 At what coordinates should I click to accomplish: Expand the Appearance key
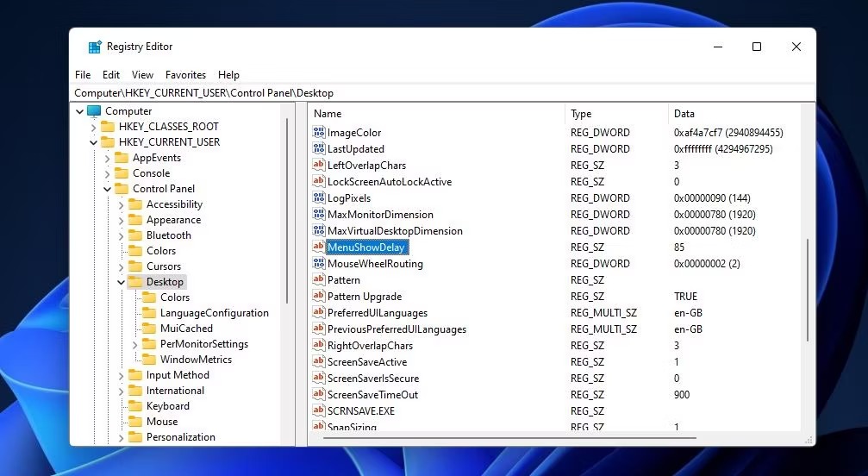(x=122, y=220)
